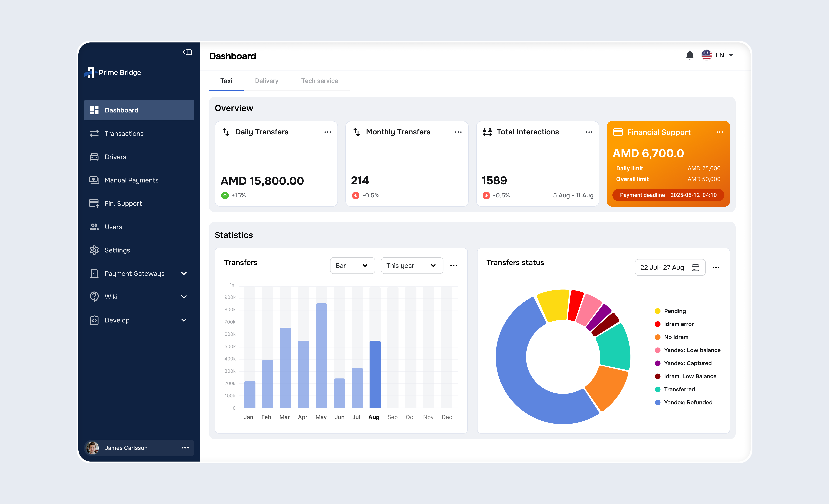Click the Settings gear icon
829x504 pixels.
tap(94, 250)
